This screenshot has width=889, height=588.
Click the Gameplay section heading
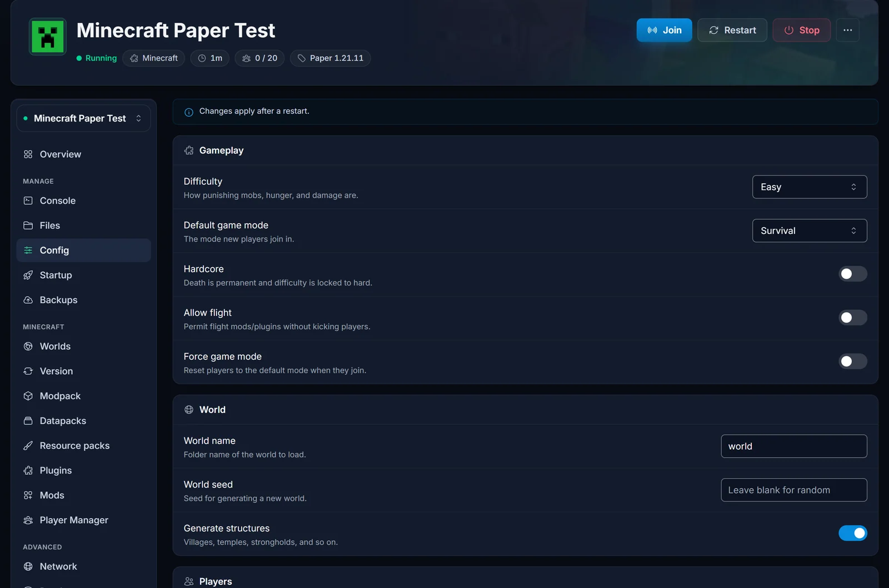tap(221, 150)
